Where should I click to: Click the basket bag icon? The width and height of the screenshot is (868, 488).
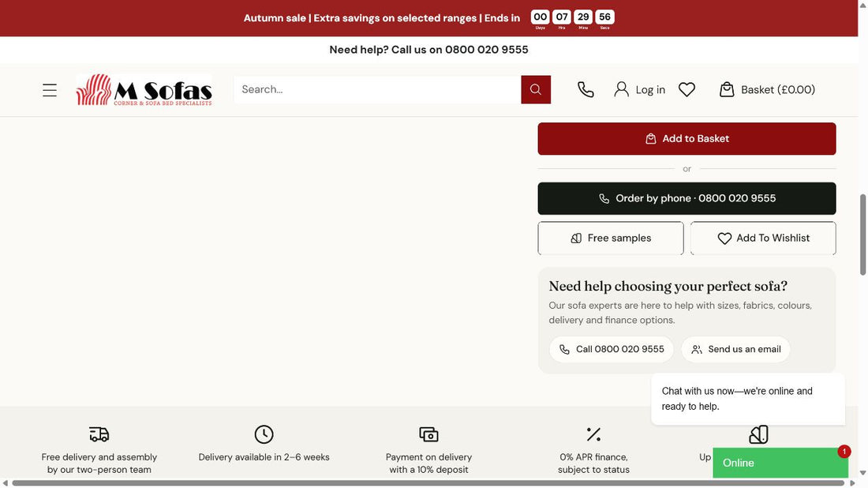coord(726,90)
